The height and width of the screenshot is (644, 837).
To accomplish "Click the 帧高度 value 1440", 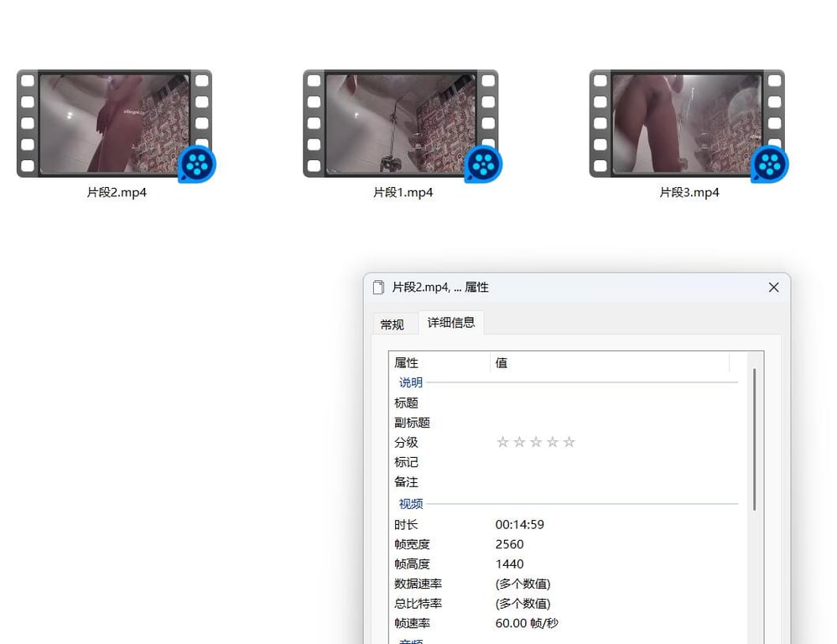I will pyautogui.click(x=509, y=564).
